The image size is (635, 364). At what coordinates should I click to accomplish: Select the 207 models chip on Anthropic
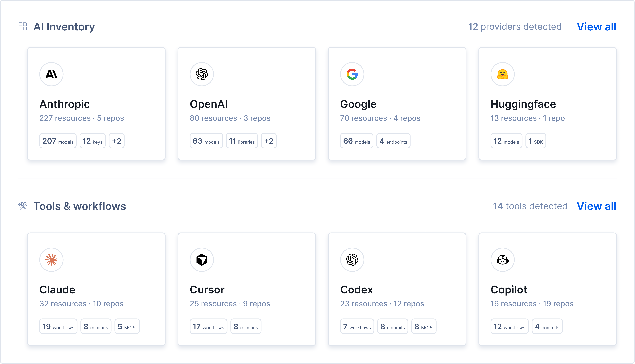[58, 141]
